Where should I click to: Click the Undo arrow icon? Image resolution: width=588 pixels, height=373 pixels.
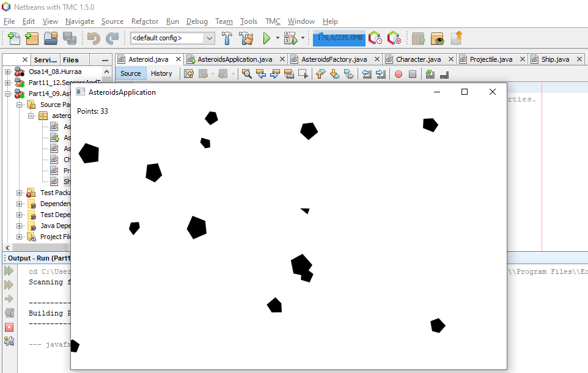[x=94, y=39]
